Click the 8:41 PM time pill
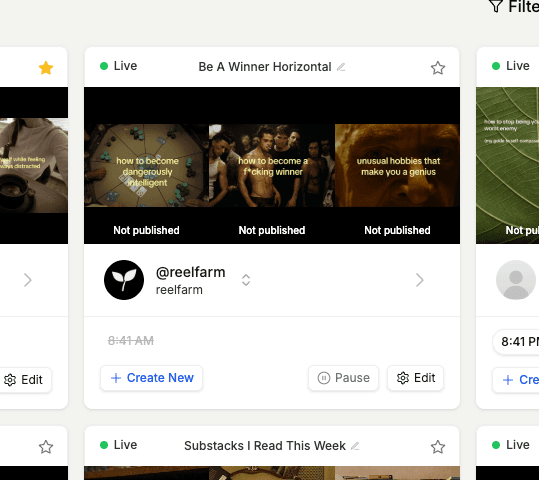 tap(517, 341)
